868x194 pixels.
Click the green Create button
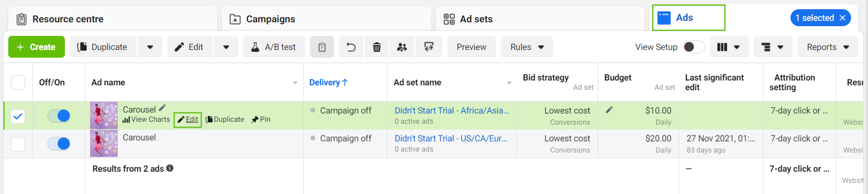click(36, 47)
